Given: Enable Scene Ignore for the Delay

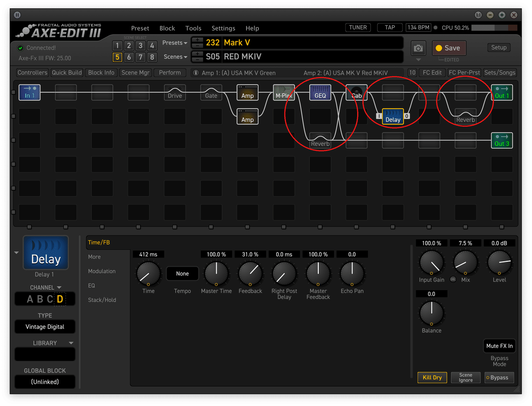Looking at the screenshot, I should (x=465, y=378).
